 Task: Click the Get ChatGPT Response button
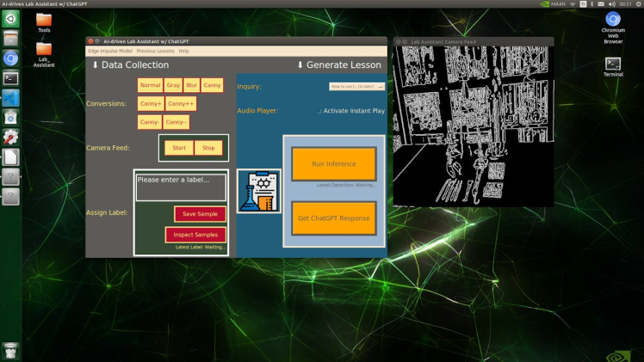point(333,218)
